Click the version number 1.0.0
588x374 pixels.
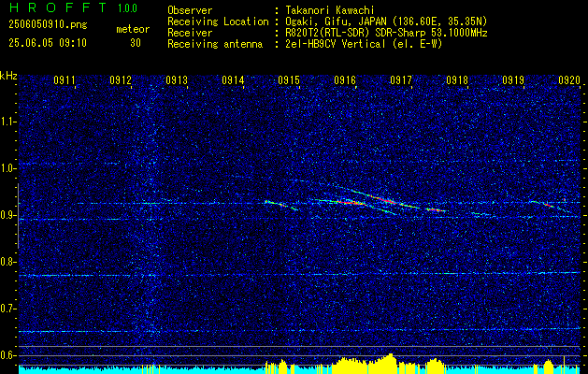(127, 7)
